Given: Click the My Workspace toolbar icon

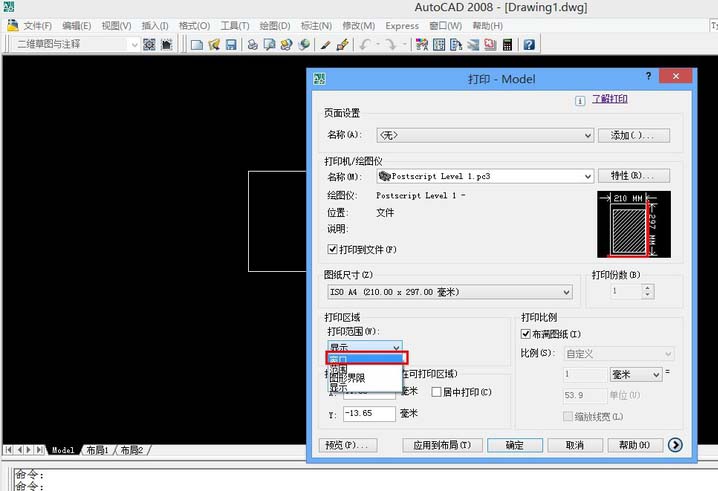Looking at the screenshot, I should coord(167,44).
